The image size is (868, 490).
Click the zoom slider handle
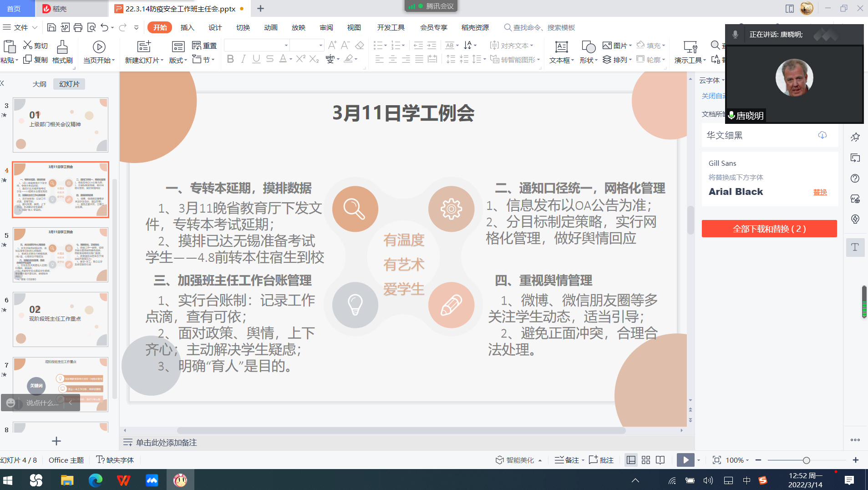806,460
